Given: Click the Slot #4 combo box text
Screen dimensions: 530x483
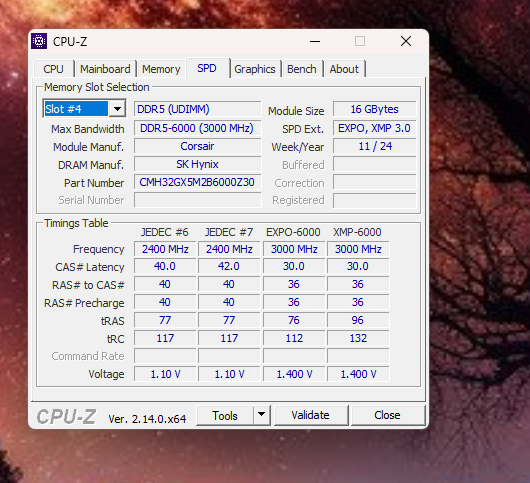Looking at the screenshot, I should [76, 109].
